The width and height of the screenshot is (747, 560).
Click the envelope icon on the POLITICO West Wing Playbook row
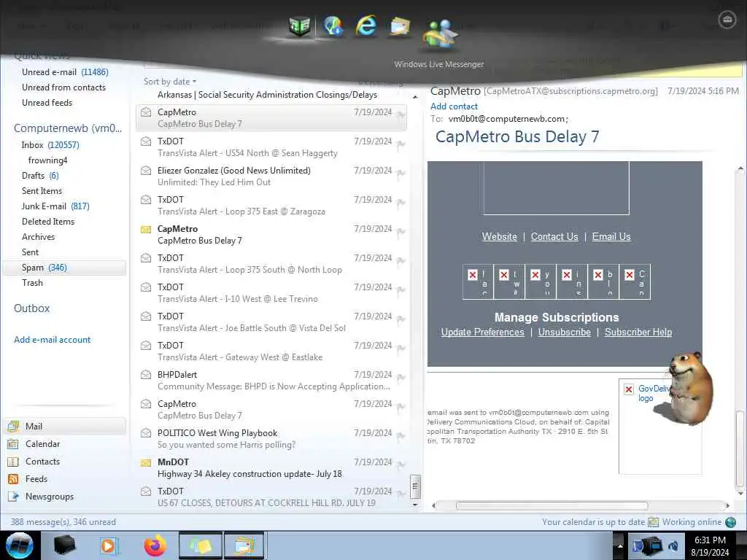(x=146, y=433)
